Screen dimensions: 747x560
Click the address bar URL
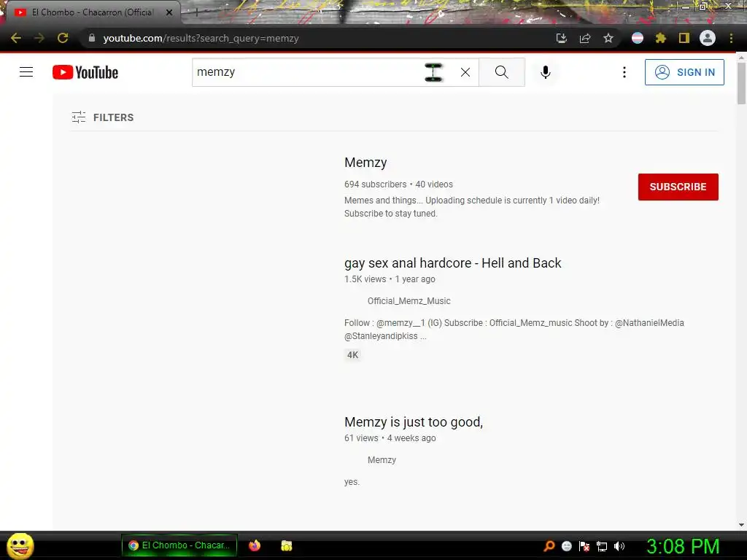[x=201, y=38]
